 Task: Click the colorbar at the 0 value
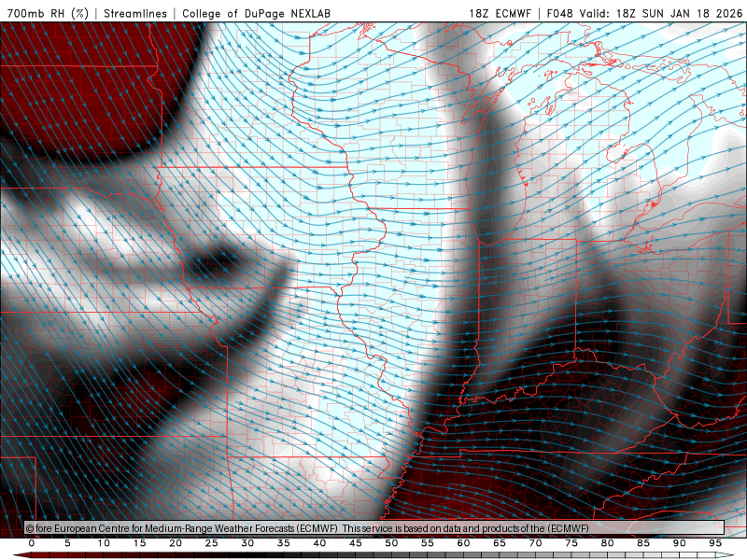point(32,555)
